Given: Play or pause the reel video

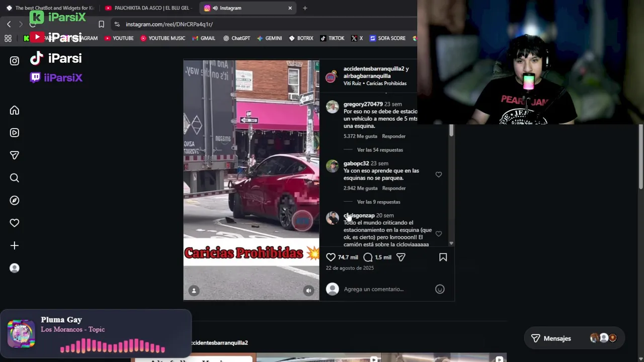Looking at the screenshot, I should pos(251,180).
